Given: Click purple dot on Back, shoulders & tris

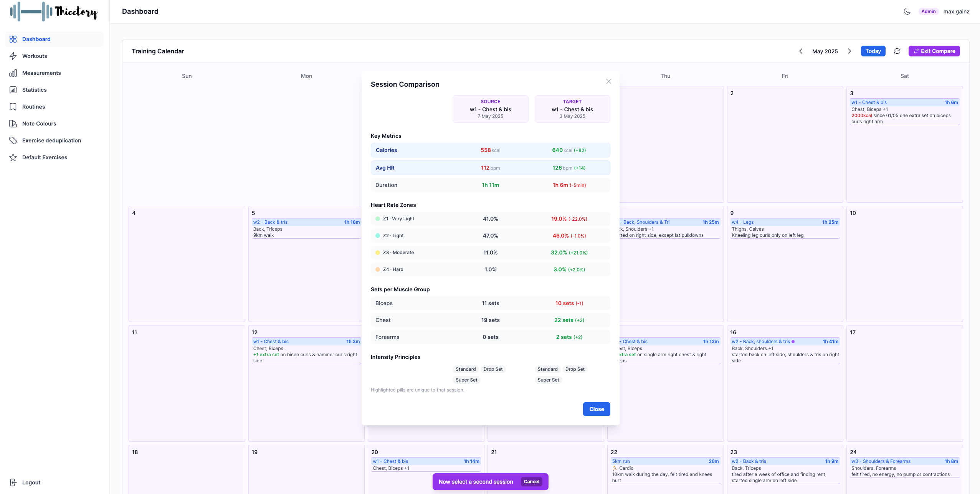Looking at the screenshot, I should [x=793, y=342].
